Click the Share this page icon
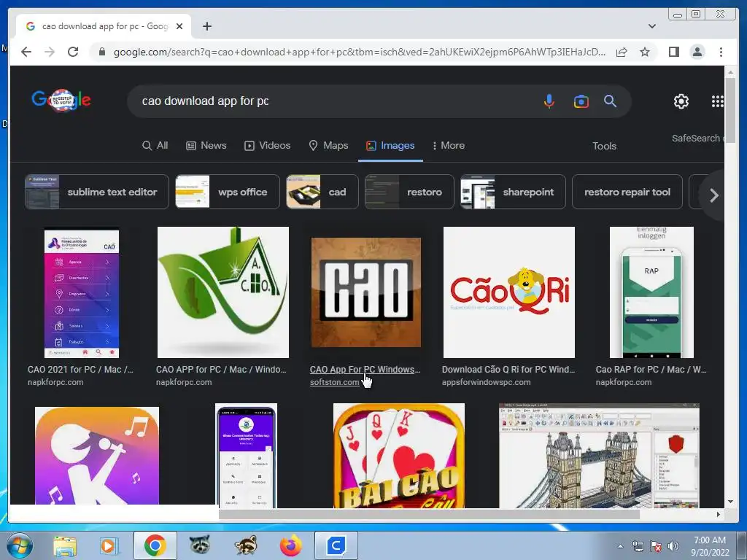The height and width of the screenshot is (560, 747). [622, 52]
